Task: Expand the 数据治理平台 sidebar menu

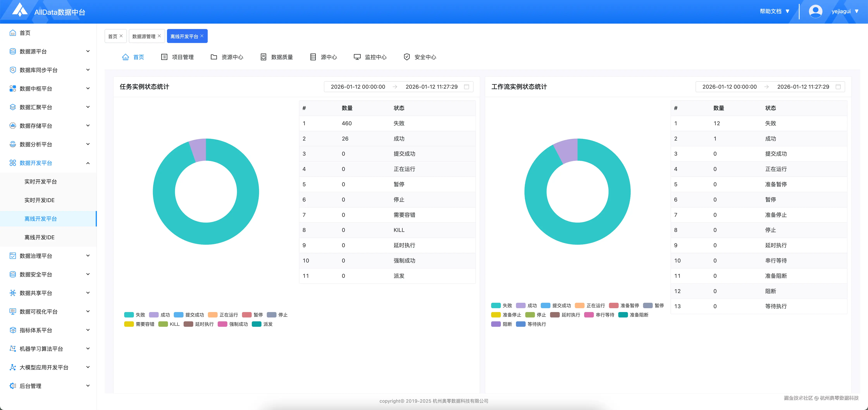Action: tap(50, 256)
